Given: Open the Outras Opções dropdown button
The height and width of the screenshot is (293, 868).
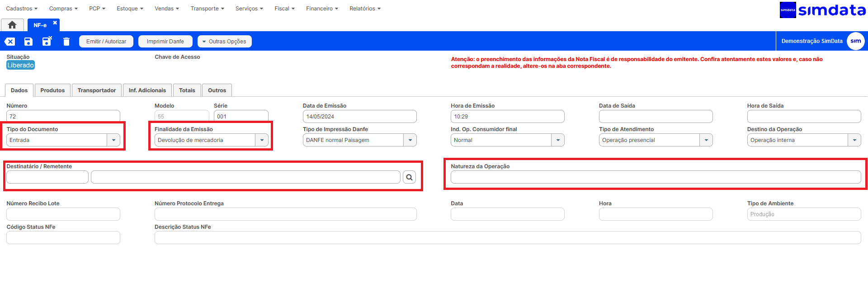Looking at the screenshot, I should [225, 41].
